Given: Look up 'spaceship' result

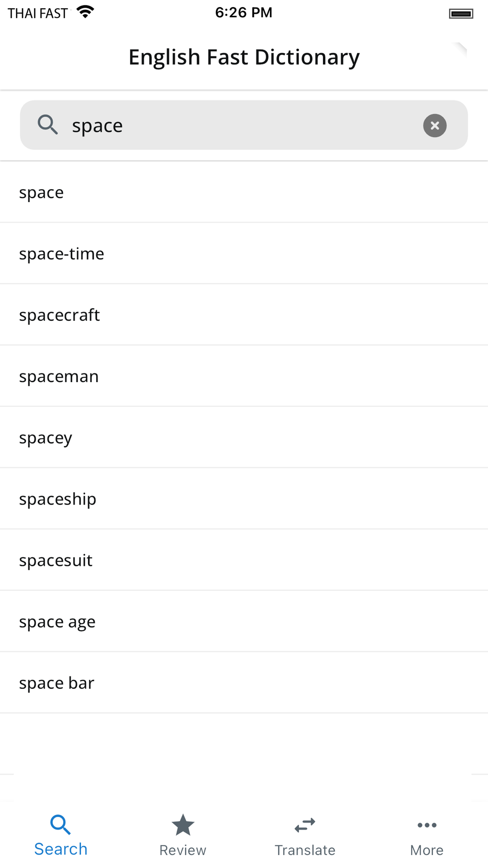Looking at the screenshot, I should tap(57, 499).
